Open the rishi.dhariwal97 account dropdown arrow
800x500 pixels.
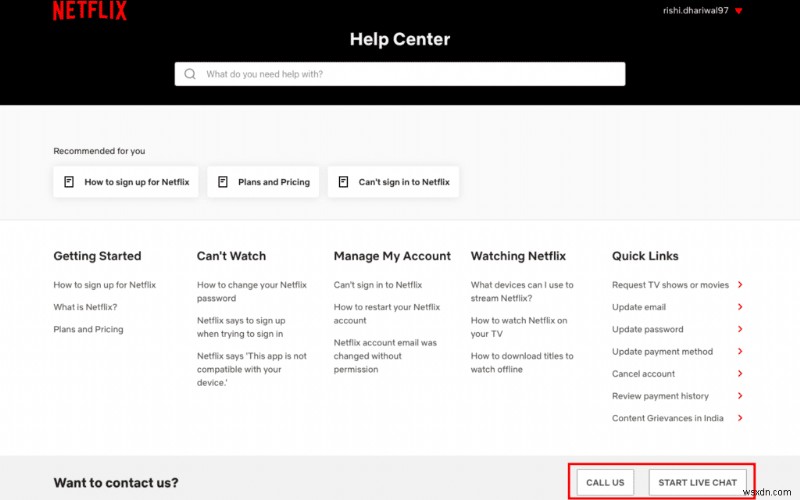pyautogui.click(x=738, y=11)
